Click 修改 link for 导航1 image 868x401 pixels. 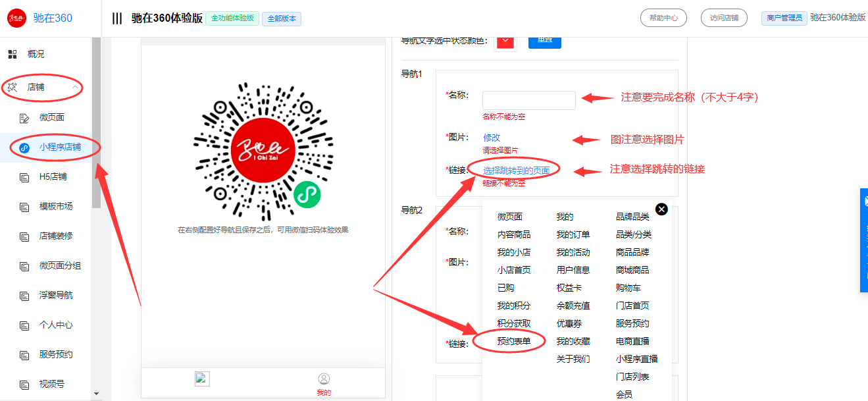[x=492, y=138]
